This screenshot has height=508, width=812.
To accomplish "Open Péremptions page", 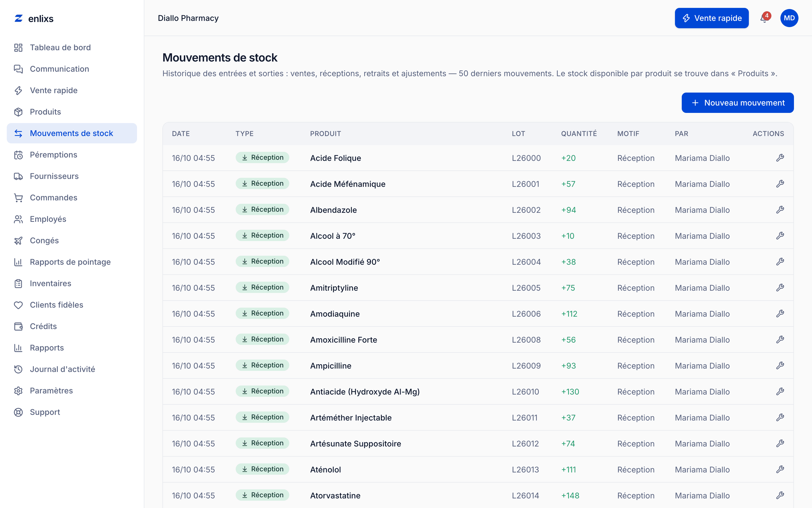I will 72,155.
